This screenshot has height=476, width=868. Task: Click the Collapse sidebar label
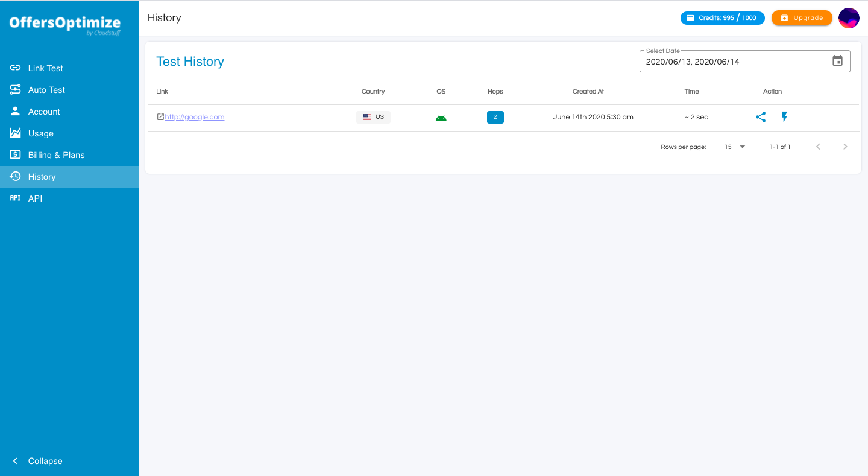tap(45, 461)
